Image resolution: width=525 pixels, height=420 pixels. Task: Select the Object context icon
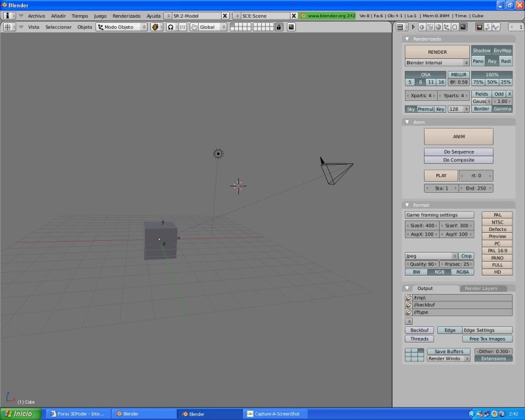446,27
